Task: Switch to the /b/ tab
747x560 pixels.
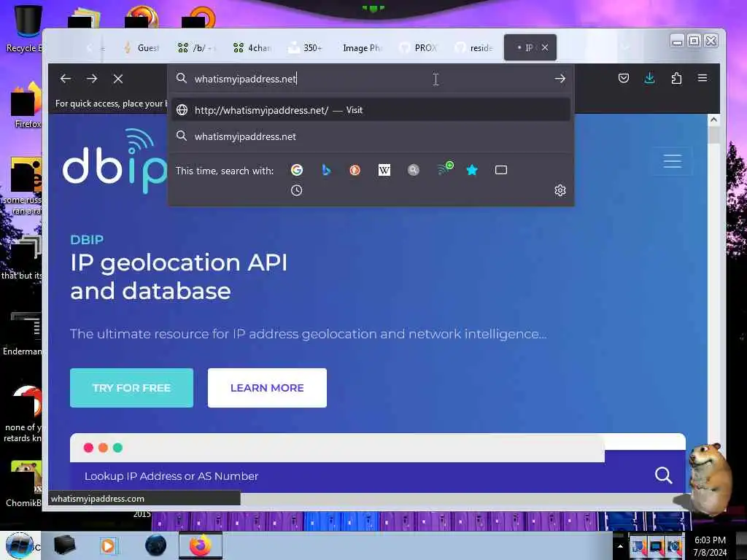Action: (197, 47)
